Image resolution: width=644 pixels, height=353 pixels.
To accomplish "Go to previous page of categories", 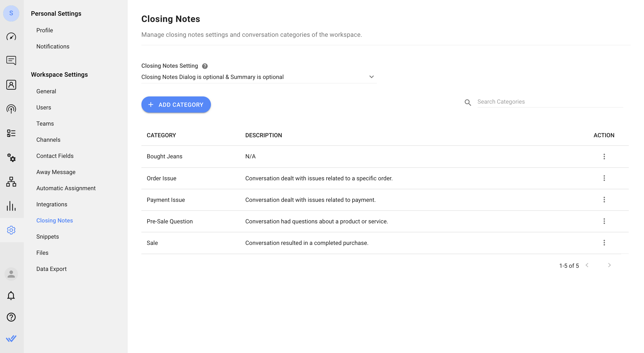I will [587, 265].
